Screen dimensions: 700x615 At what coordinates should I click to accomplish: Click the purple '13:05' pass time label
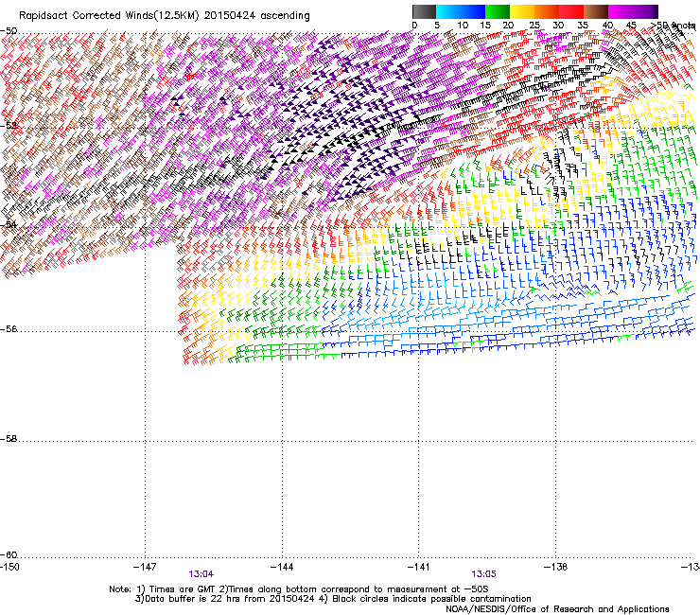(484, 574)
